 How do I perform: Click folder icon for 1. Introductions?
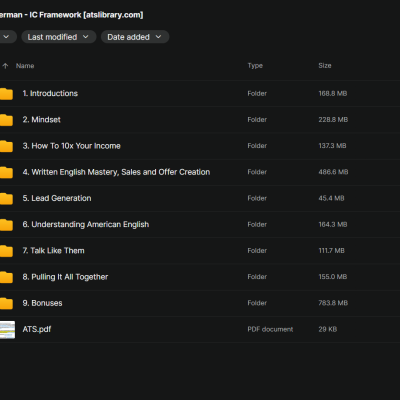(x=6, y=94)
